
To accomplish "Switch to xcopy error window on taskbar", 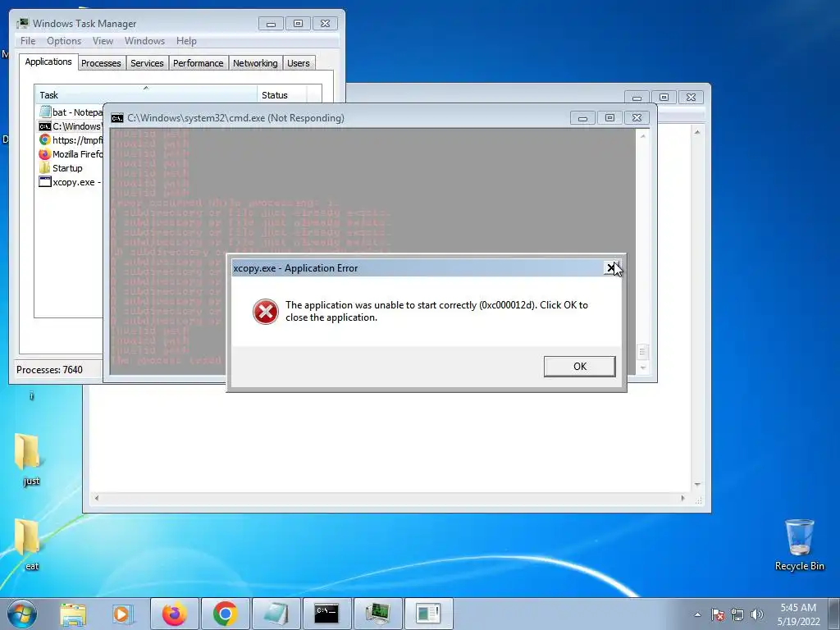I will [x=428, y=614].
